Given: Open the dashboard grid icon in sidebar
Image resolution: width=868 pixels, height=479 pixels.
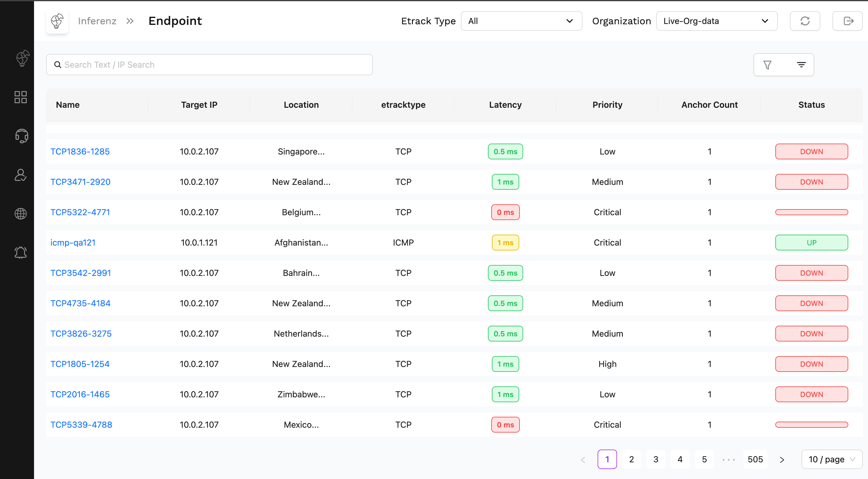Looking at the screenshot, I should pos(21,97).
